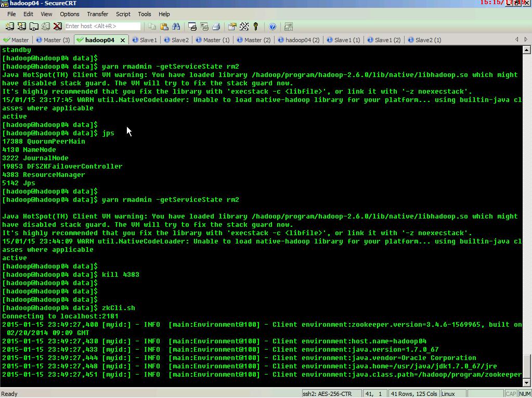Switch to the Master session tab

pyautogui.click(x=16, y=40)
